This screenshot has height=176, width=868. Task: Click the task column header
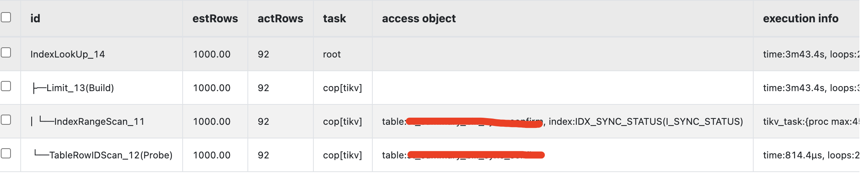334,18
